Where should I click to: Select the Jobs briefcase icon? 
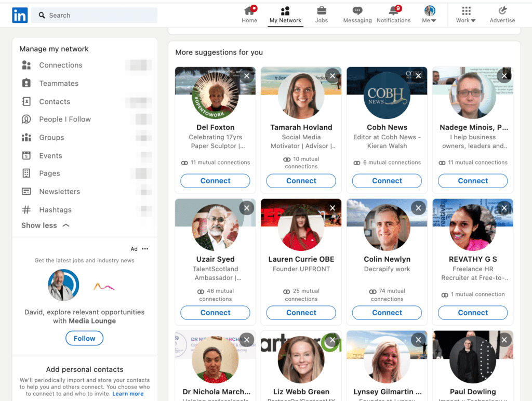(x=321, y=10)
